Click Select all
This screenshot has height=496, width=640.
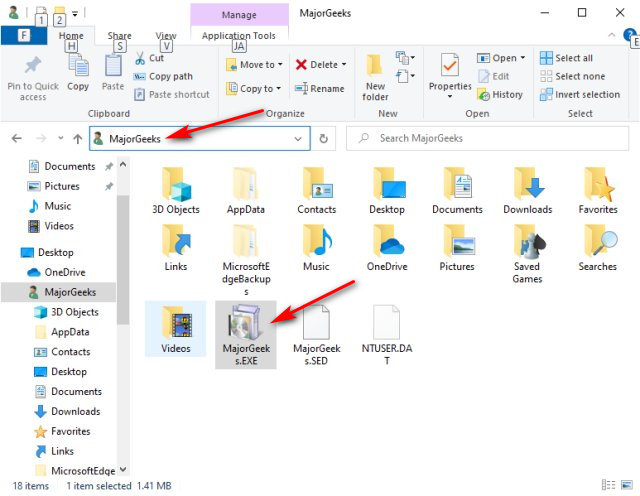coord(566,58)
